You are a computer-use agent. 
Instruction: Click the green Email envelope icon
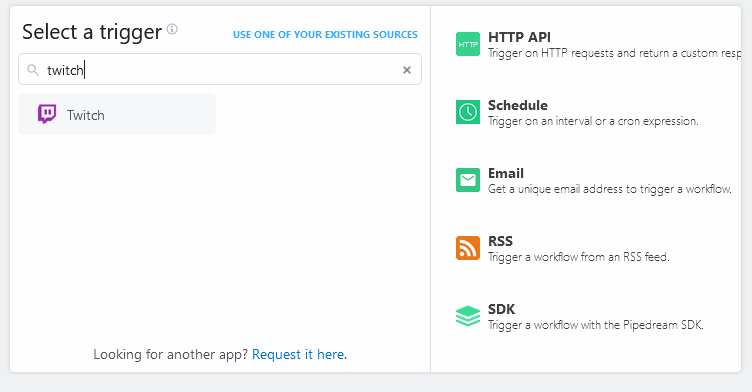(x=468, y=180)
